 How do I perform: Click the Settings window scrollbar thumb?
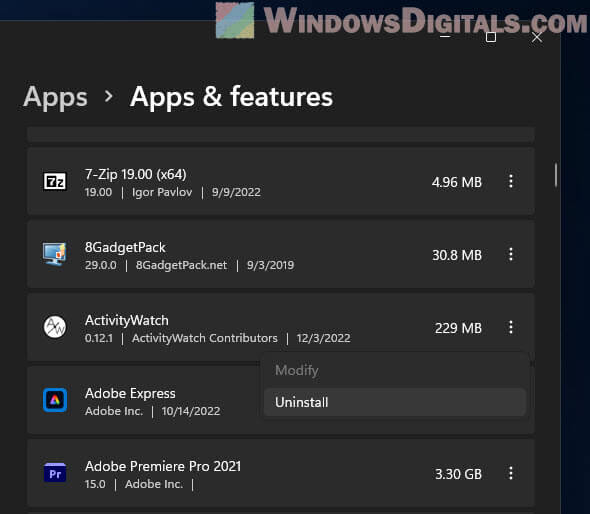(556, 175)
